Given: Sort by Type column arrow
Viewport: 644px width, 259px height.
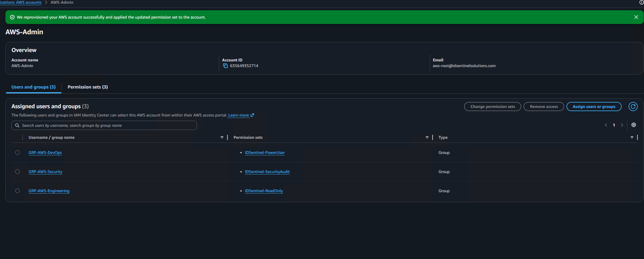Looking at the screenshot, I should [632, 137].
